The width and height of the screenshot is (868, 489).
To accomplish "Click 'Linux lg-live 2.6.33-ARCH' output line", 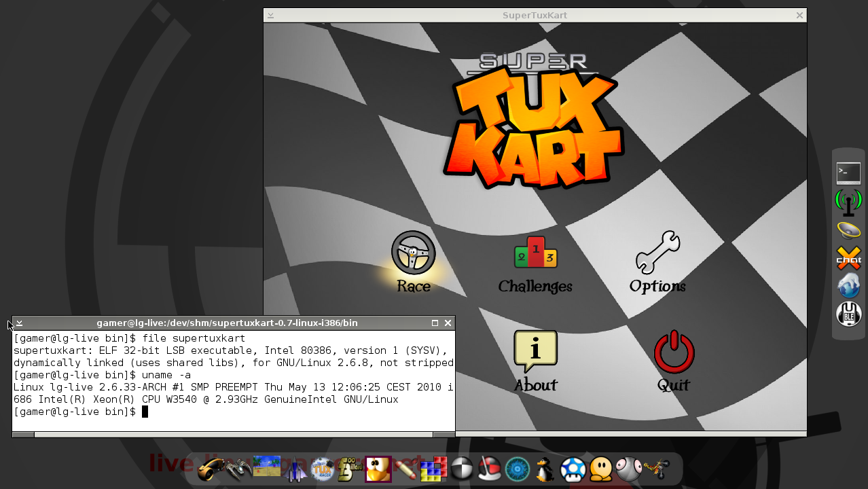I will click(233, 387).
